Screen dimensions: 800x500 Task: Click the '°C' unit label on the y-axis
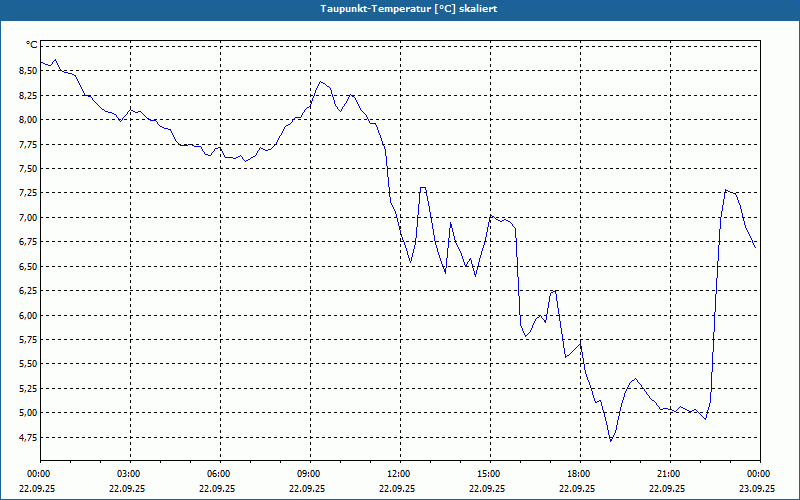[x=32, y=45]
